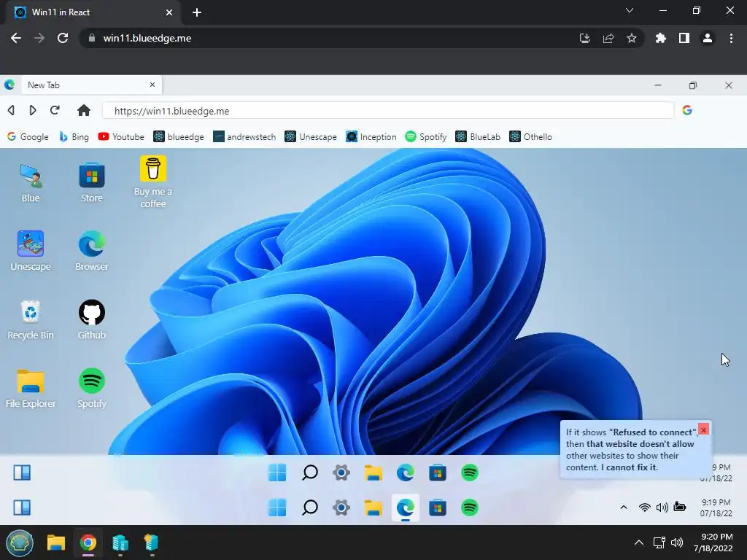Open widgets panel in inner taskbar
The height and width of the screenshot is (560, 747).
click(x=22, y=472)
